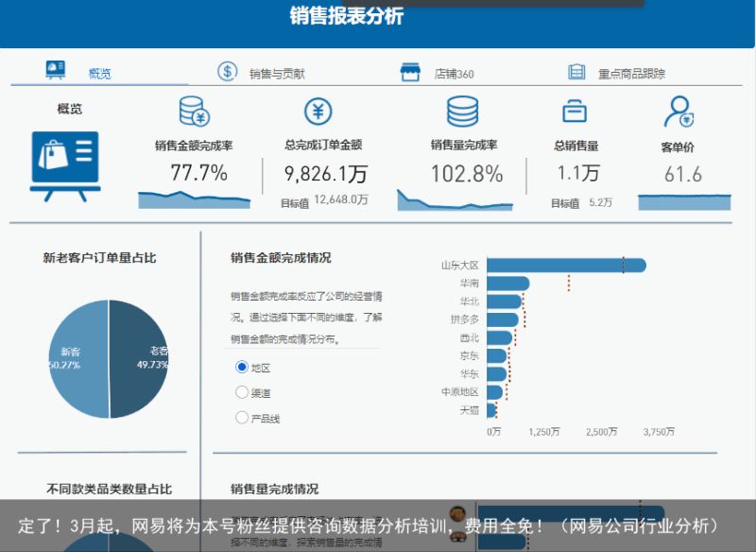This screenshot has height=552, width=756.
Task: Click the 1.1万 total sales volume value
Action: [578, 173]
